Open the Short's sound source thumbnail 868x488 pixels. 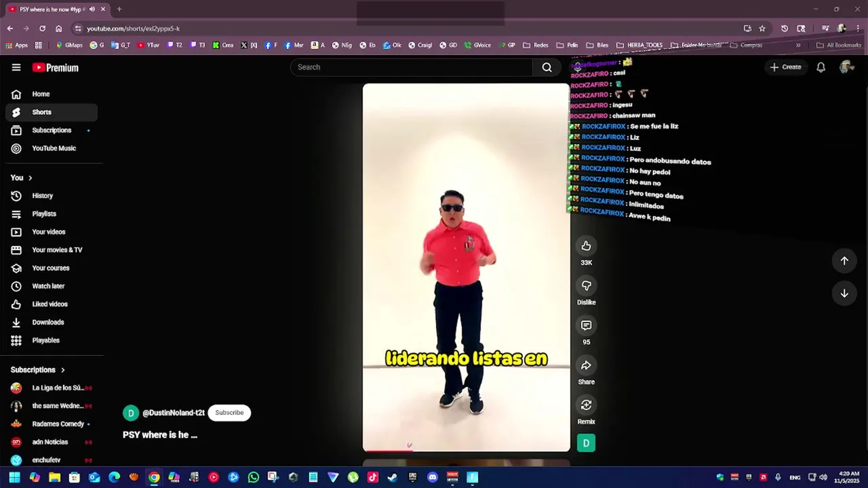pyautogui.click(x=586, y=443)
